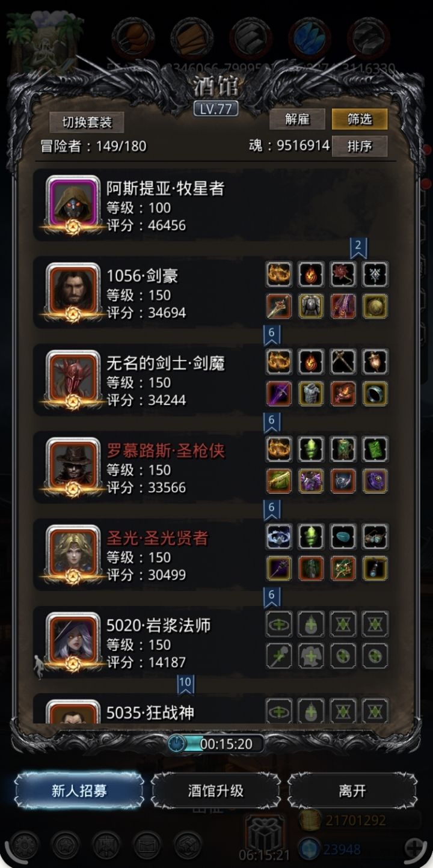The height and width of the screenshot is (868, 433).
Task: Click the 解雇 dismiss button
Action: pos(297,119)
